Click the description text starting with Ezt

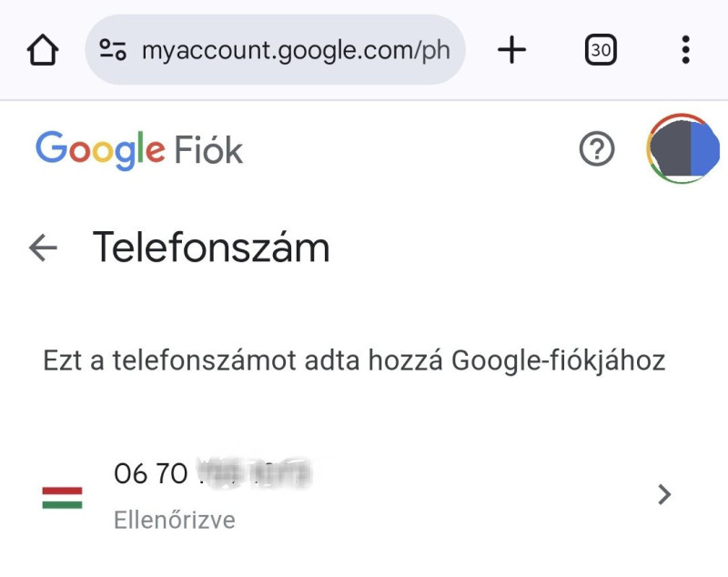(x=354, y=360)
